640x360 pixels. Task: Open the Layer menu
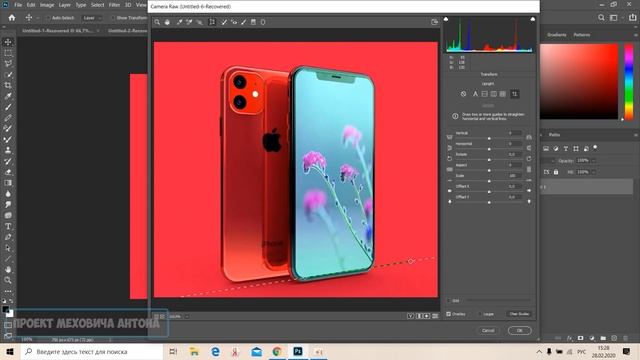click(64, 5)
